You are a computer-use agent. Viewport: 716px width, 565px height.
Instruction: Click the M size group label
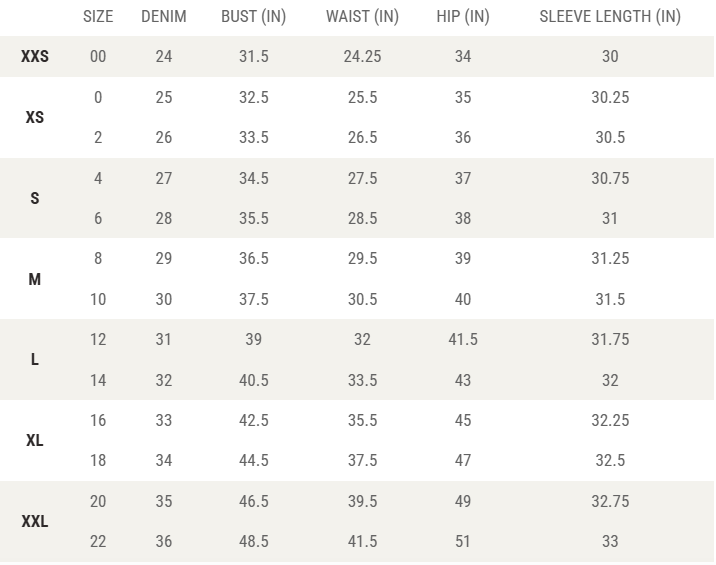[x=35, y=279]
